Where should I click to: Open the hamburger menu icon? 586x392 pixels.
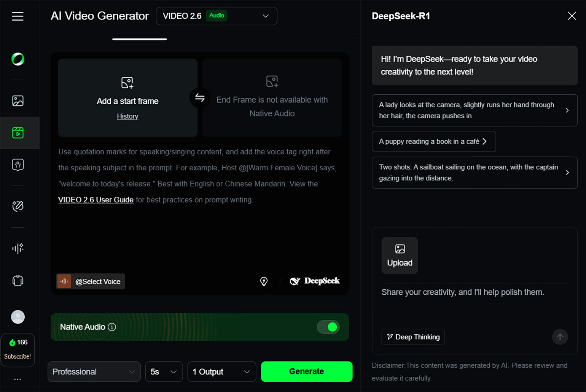tap(18, 16)
